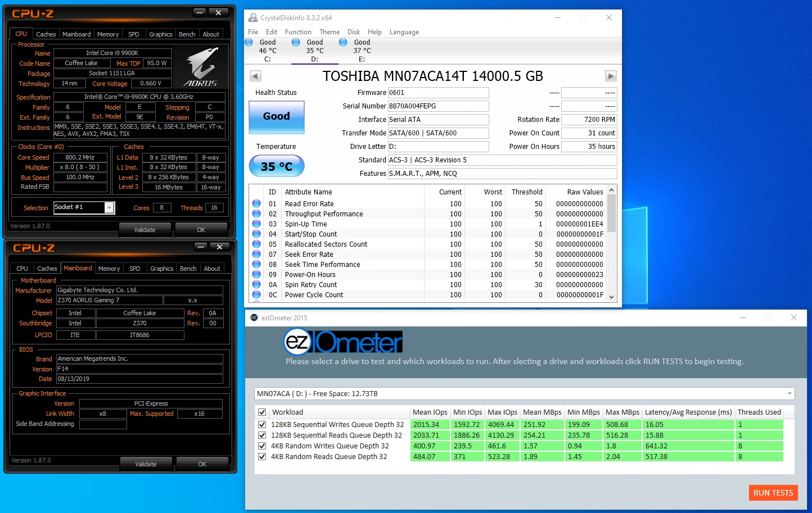Click the CrystalDiskInfo title bar icon

click(x=253, y=18)
